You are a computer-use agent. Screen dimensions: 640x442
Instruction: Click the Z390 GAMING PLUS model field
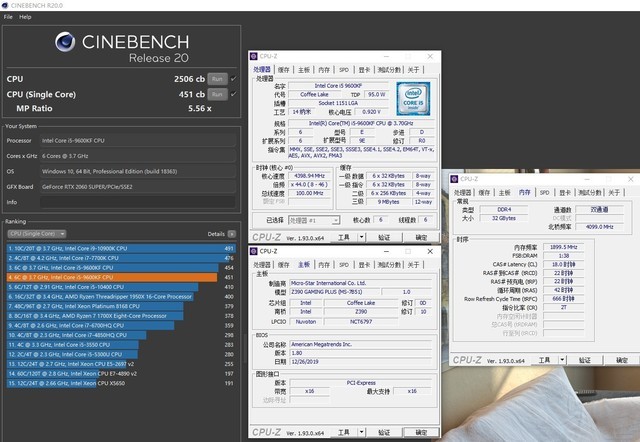[x=335, y=292]
